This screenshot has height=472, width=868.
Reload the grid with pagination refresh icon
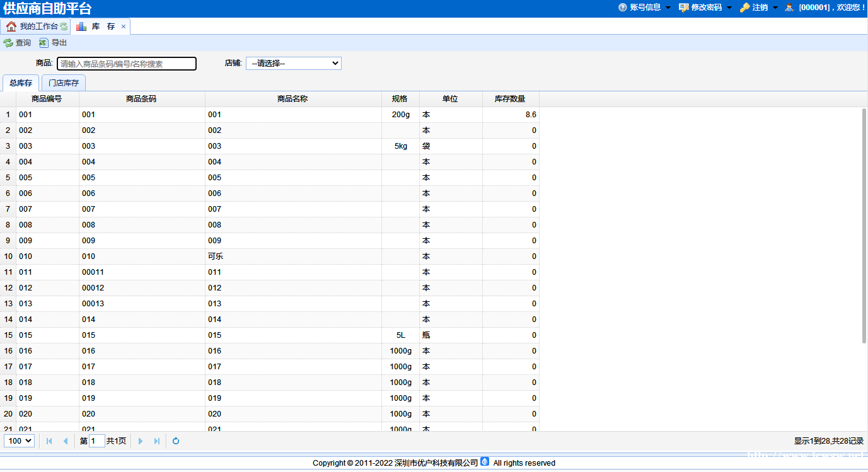click(x=176, y=441)
